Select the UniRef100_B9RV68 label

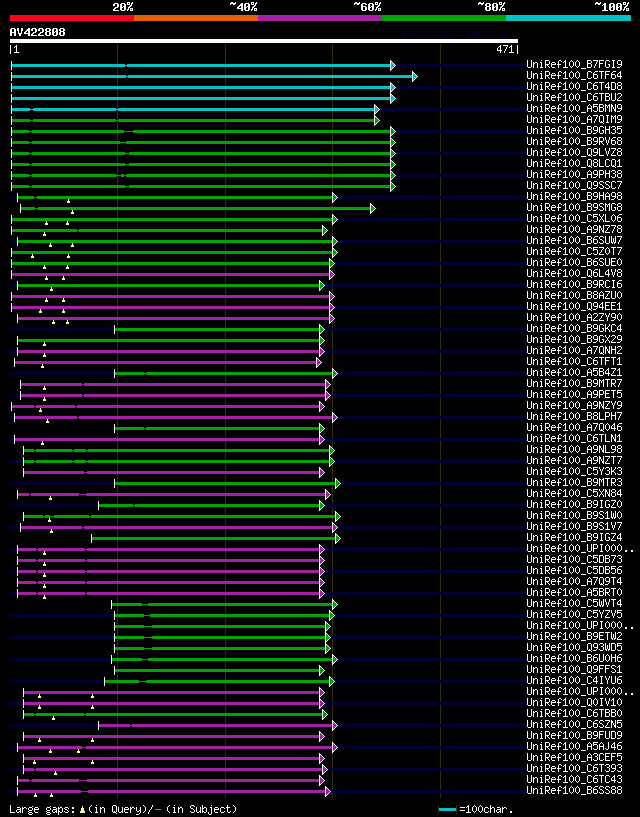[574, 141]
